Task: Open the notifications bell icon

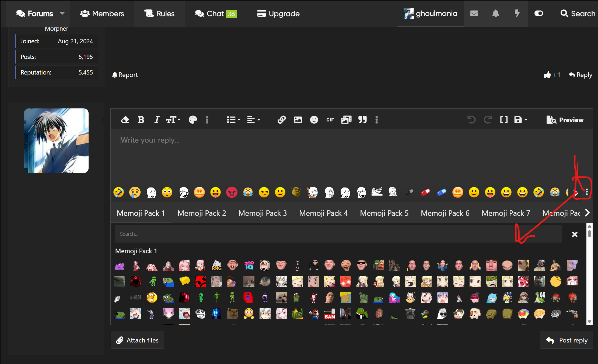Action: (495, 13)
